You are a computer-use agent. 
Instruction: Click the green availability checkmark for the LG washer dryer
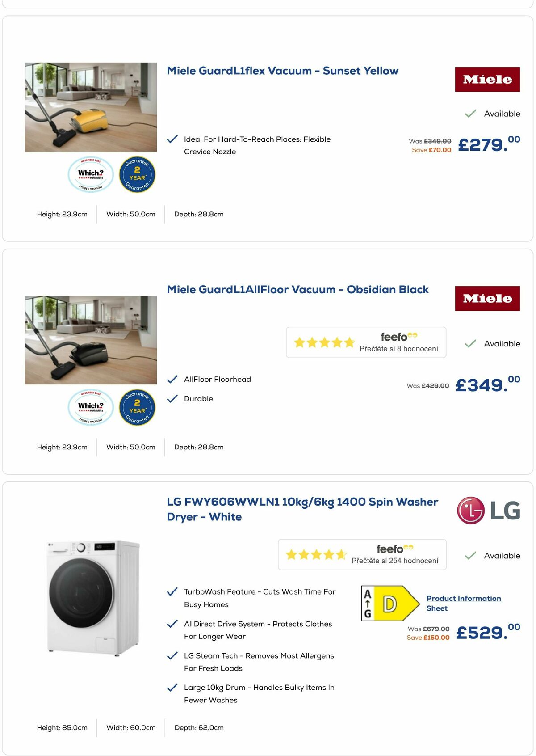(470, 556)
